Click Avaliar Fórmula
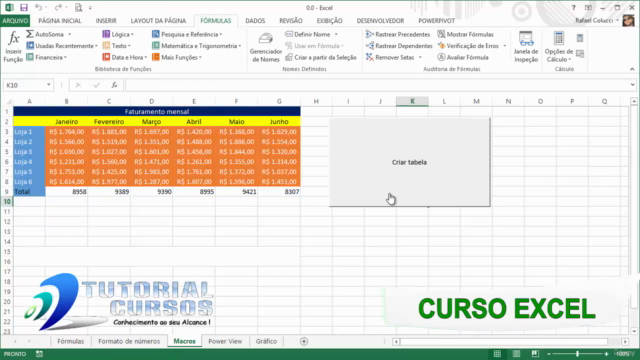The height and width of the screenshot is (360, 640). [x=463, y=58]
